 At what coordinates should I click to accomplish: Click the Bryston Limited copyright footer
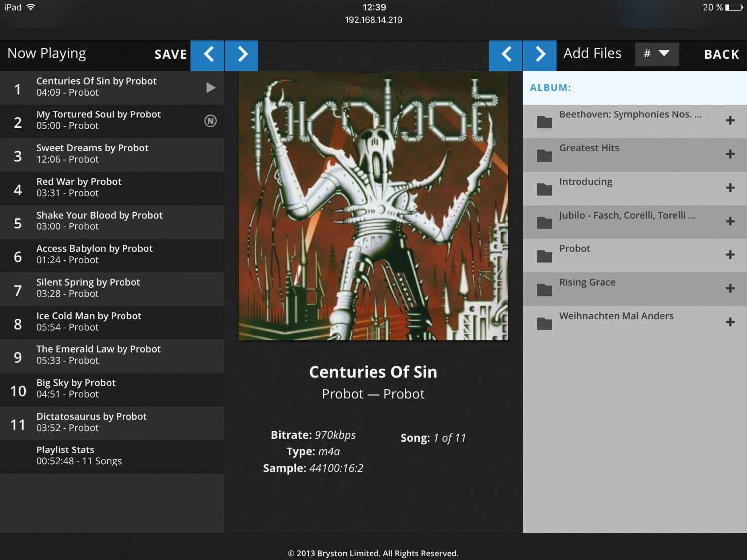coord(373,553)
